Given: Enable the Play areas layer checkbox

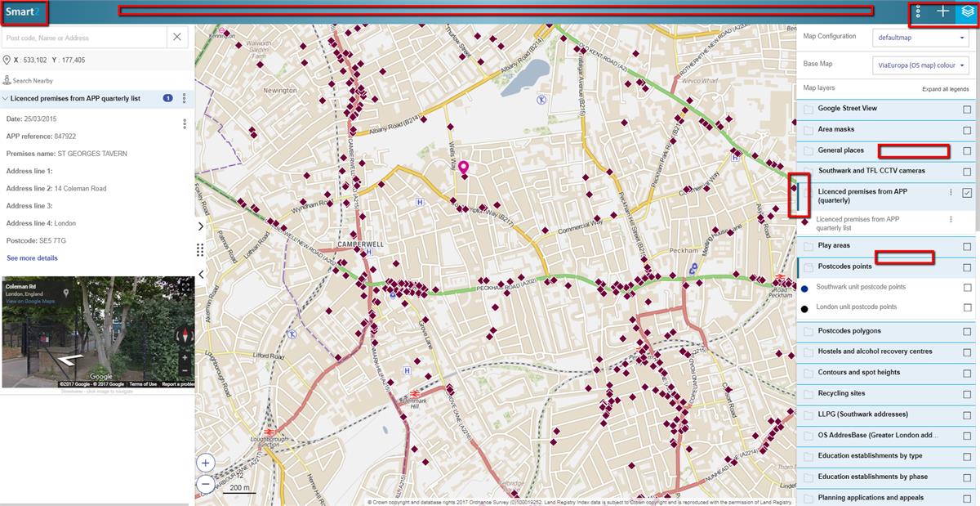Looking at the screenshot, I should [967, 246].
